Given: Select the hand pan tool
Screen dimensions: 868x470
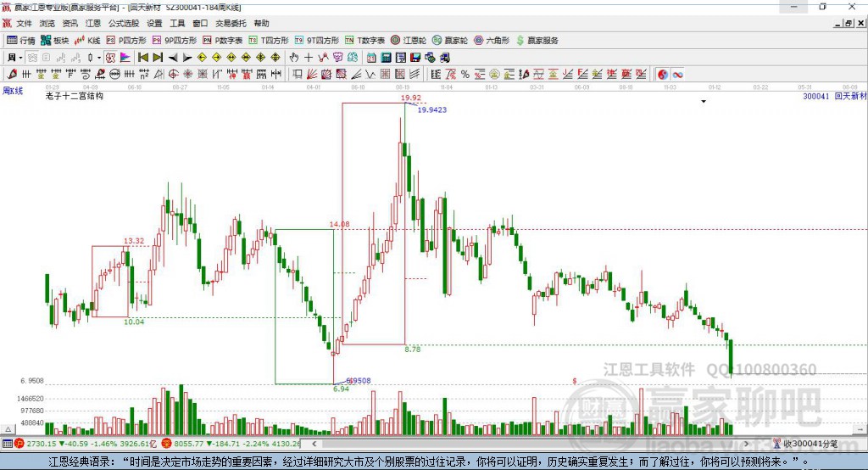Looking at the screenshot, I should click(x=294, y=58).
